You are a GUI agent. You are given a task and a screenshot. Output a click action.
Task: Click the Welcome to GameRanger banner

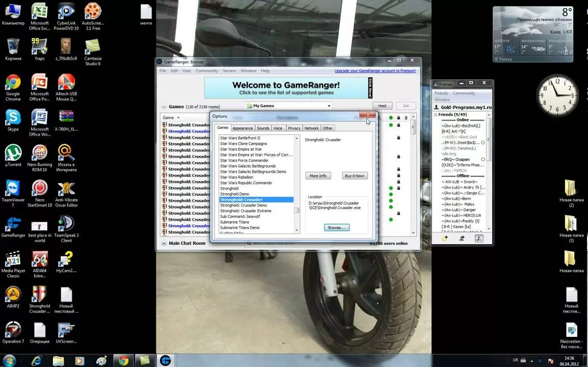point(288,88)
